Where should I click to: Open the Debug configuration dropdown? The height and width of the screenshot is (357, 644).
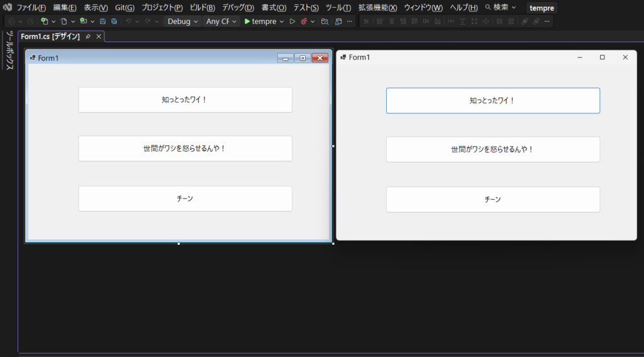pos(182,21)
